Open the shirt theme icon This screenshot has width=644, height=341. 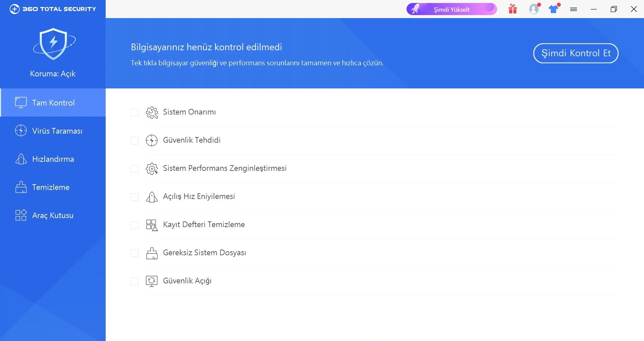click(x=554, y=9)
